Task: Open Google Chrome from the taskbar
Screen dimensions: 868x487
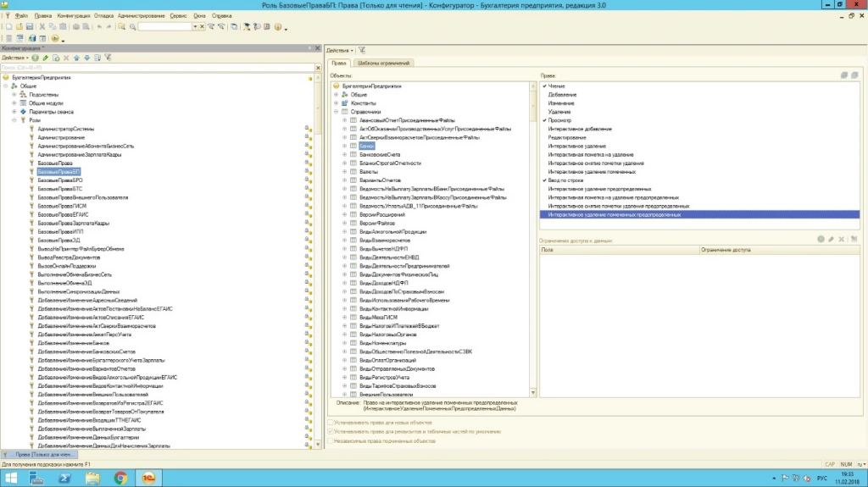Action: coord(120,479)
